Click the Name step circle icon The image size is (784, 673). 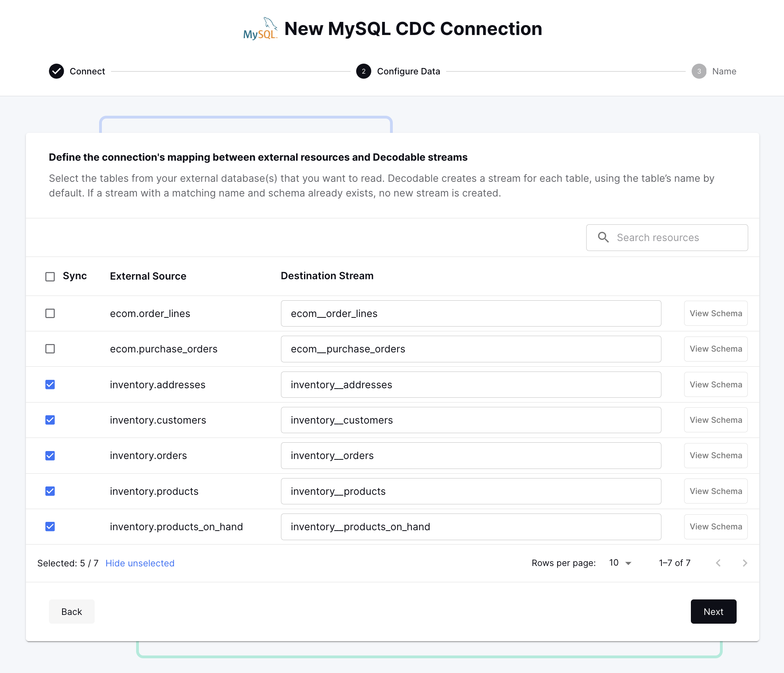pos(699,72)
